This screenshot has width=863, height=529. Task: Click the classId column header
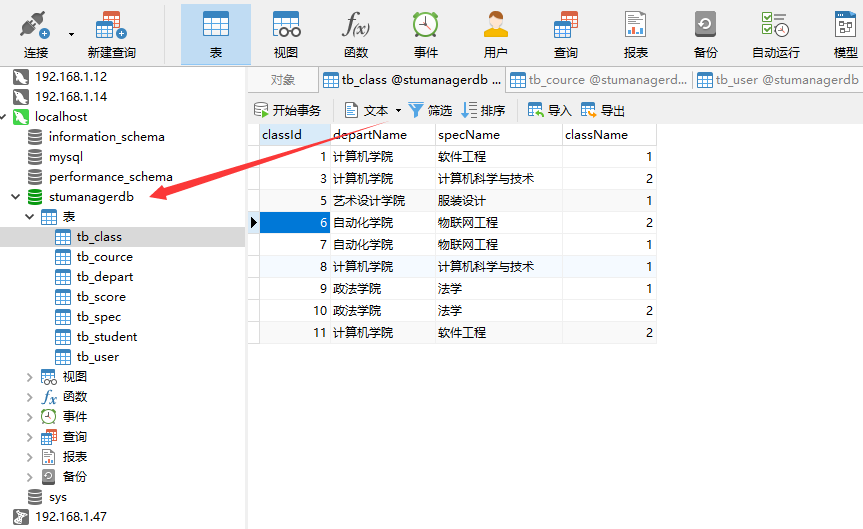click(x=294, y=135)
